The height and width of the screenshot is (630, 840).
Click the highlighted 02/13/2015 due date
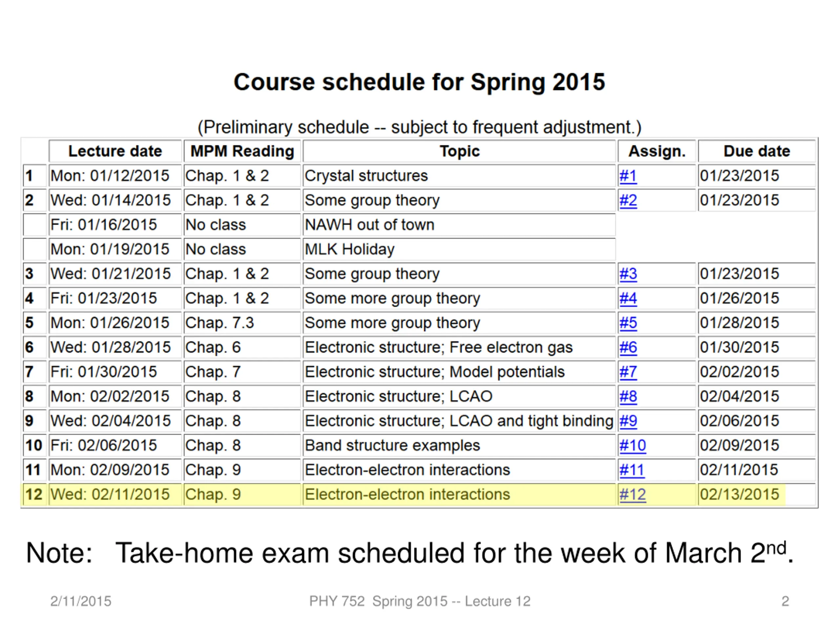(x=739, y=494)
